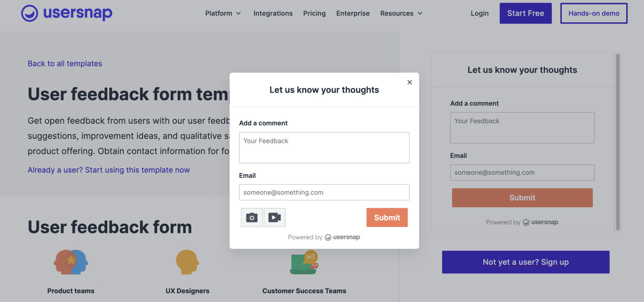Click the smiley logo in the sidebar Powered by
The width and height of the screenshot is (644, 302).
pyautogui.click(x=525, y=222)
